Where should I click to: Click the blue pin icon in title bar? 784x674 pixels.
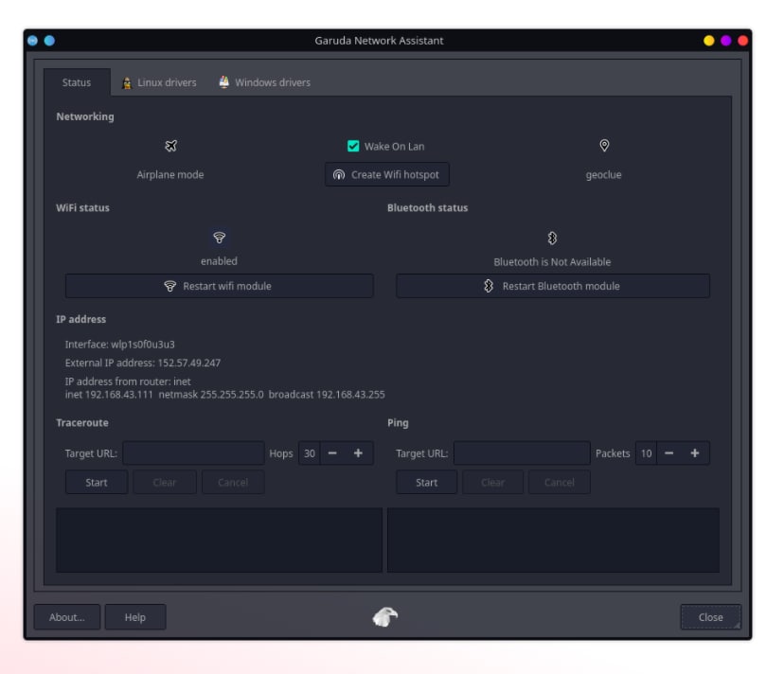coord(49,41)
